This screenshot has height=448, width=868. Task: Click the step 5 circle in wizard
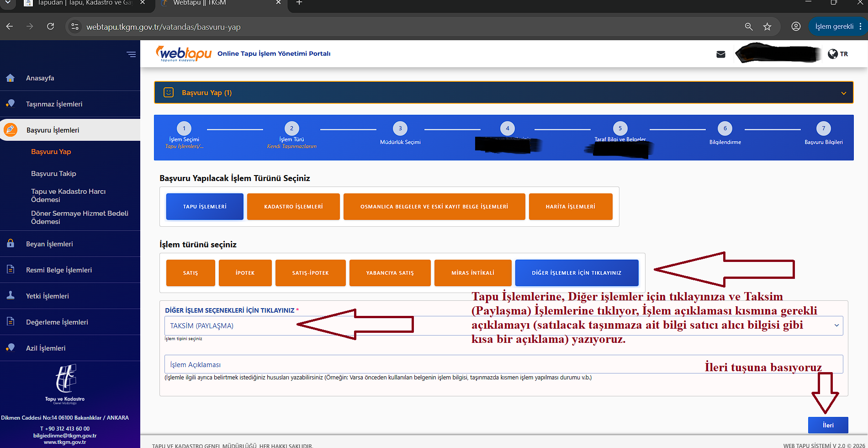pyautogui.click(x=620, y=128)
